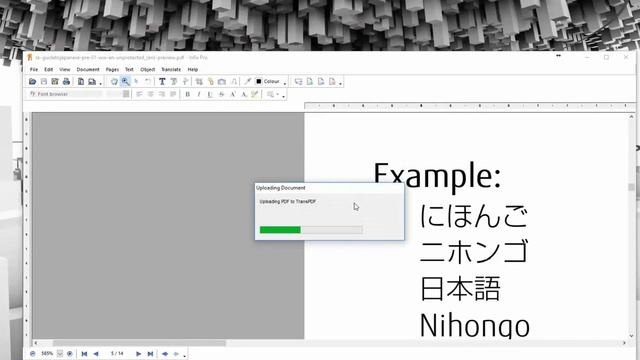Click the kanji text '日本語' in the document
Viewport: 640px width, 360px height.
point(460,289)
